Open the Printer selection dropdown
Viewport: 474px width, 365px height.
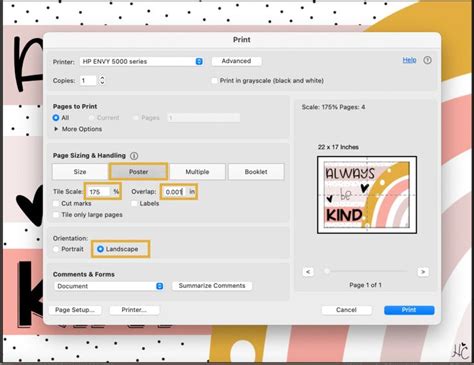click(x=141, y=61)
